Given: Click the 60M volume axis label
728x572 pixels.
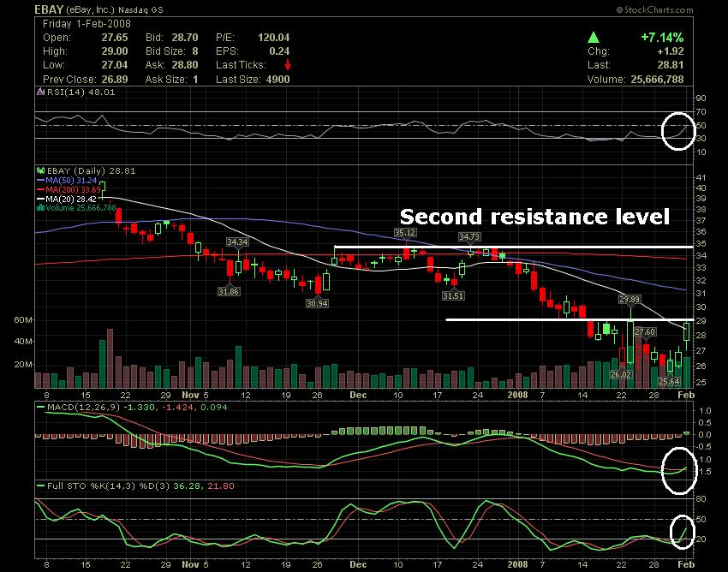Looking at the screenshot, I should (23, 320).
